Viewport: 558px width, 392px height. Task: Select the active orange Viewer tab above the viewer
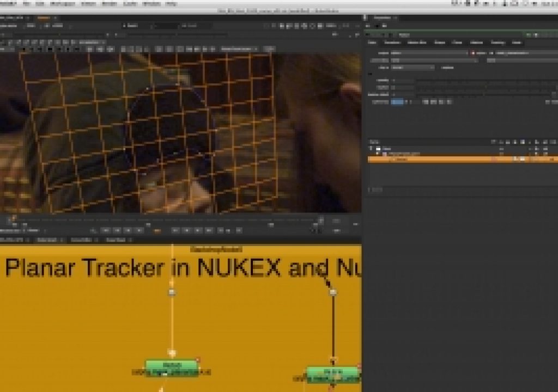[x=44, y=18]
